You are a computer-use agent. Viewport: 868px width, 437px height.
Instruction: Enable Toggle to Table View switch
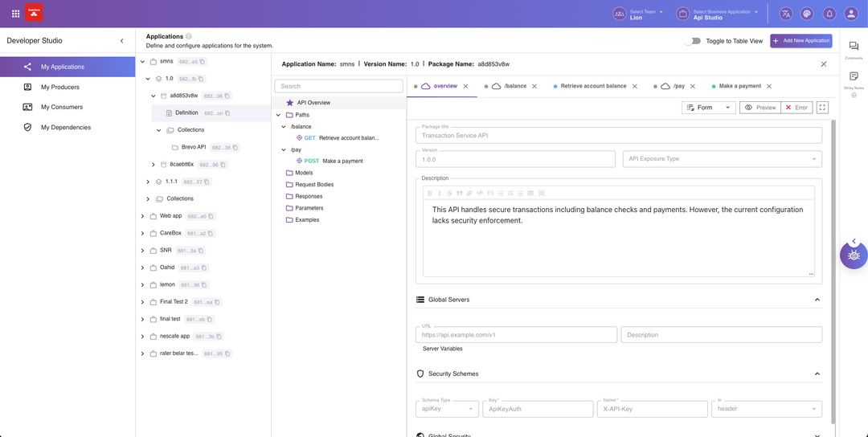click(x=692, y=41)
